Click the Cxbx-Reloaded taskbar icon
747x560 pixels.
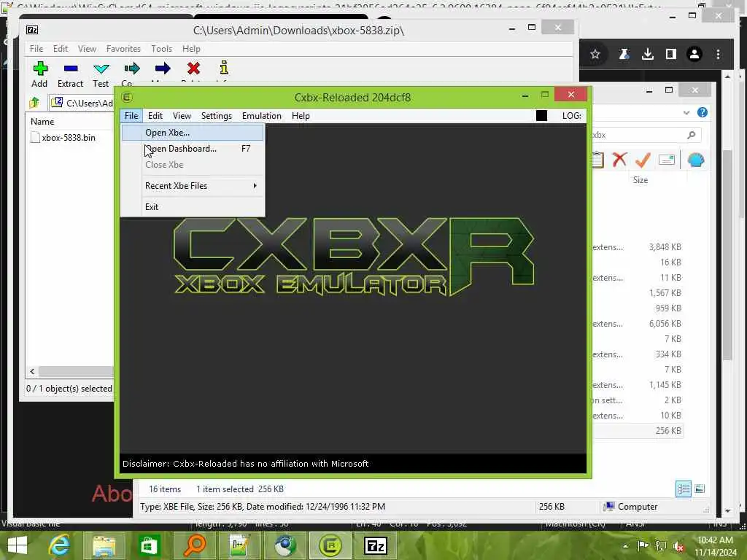330,545
